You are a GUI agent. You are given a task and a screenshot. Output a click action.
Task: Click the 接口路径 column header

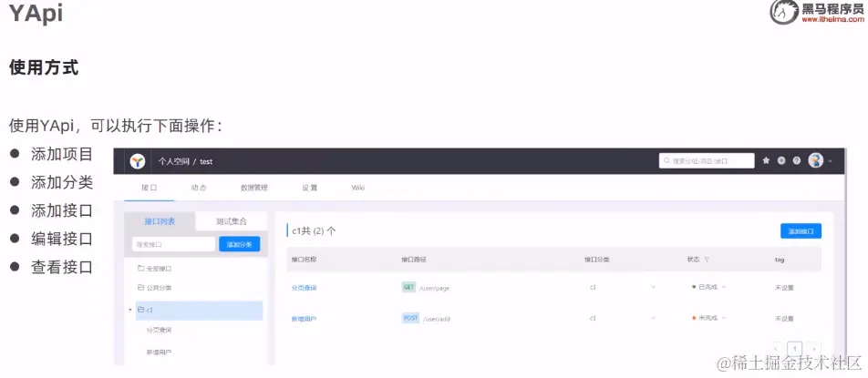(414, 260)
